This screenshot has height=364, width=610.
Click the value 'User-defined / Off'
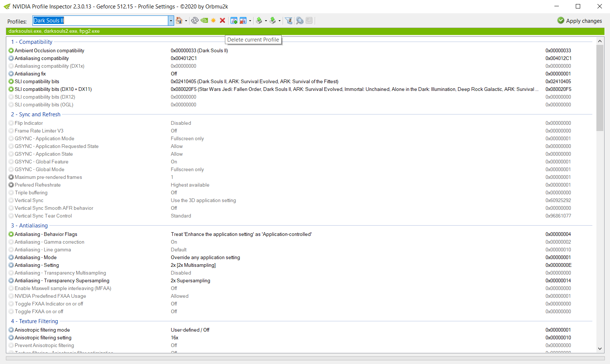190,330
